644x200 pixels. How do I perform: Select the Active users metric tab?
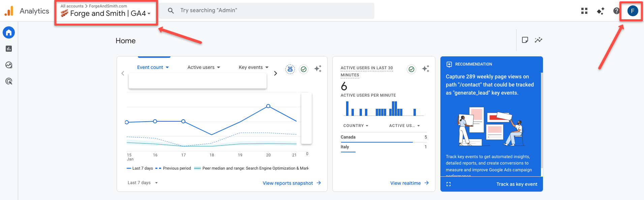(x=204, y=67)
